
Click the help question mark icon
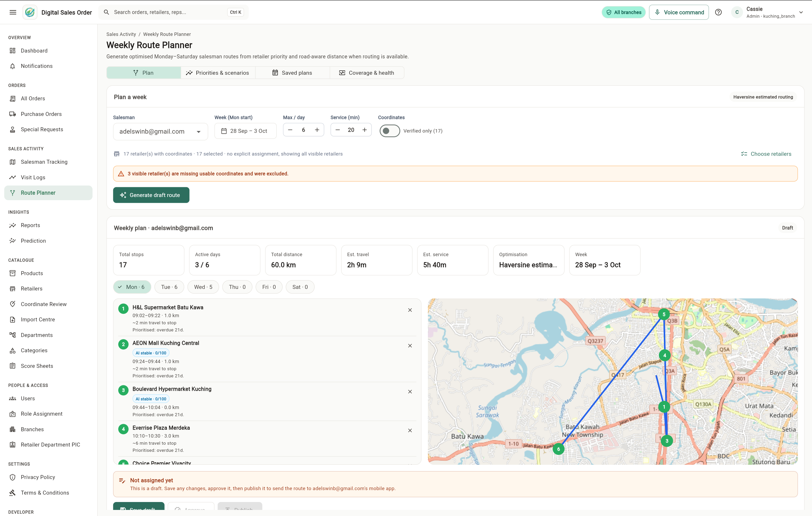[x=718, y=12]
